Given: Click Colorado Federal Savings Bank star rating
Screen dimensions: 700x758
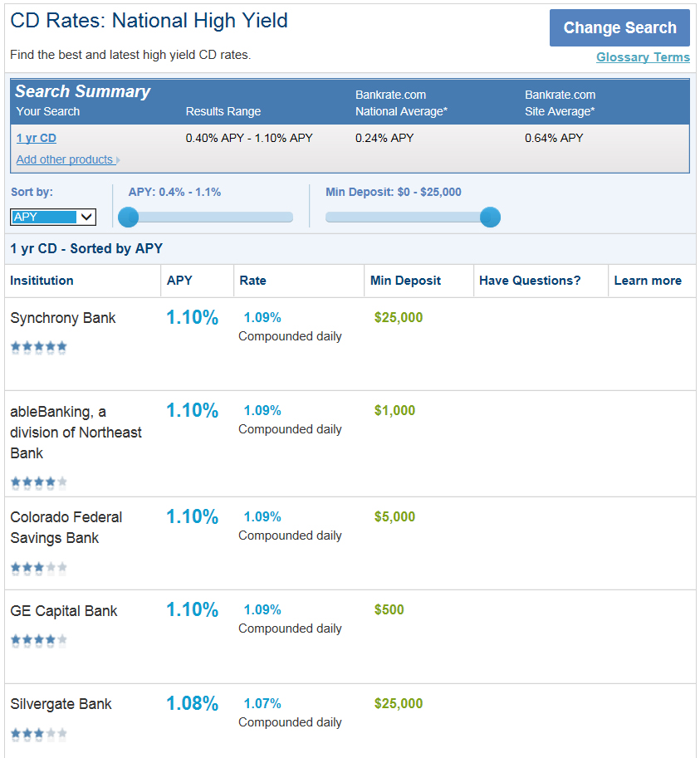Looking at the screenshot, I should (x=39, y=568).
